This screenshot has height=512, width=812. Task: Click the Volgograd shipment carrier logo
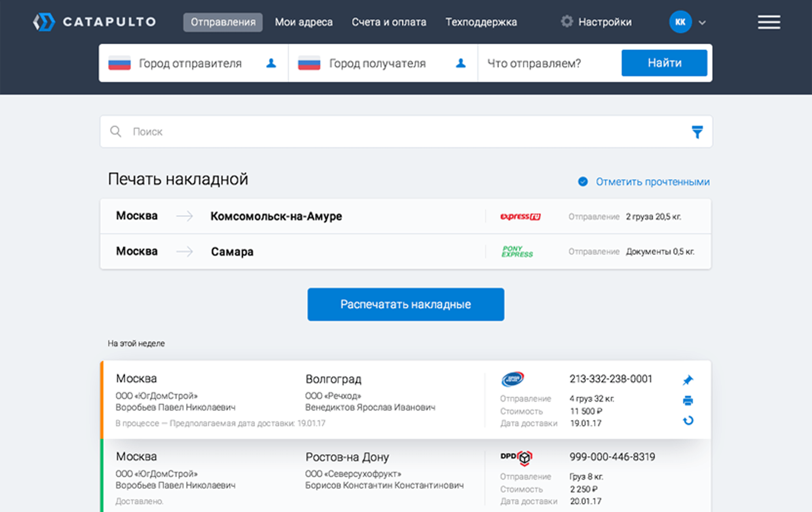point(512,379)
